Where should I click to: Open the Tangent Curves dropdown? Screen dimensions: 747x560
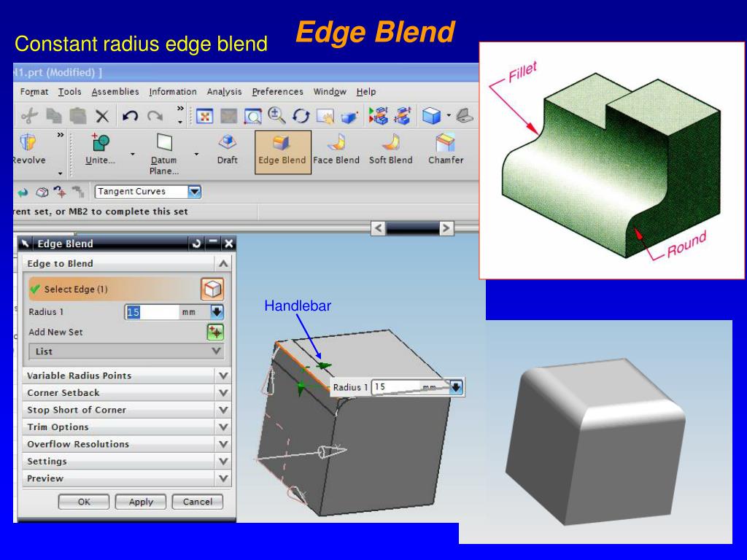(194, 192)
